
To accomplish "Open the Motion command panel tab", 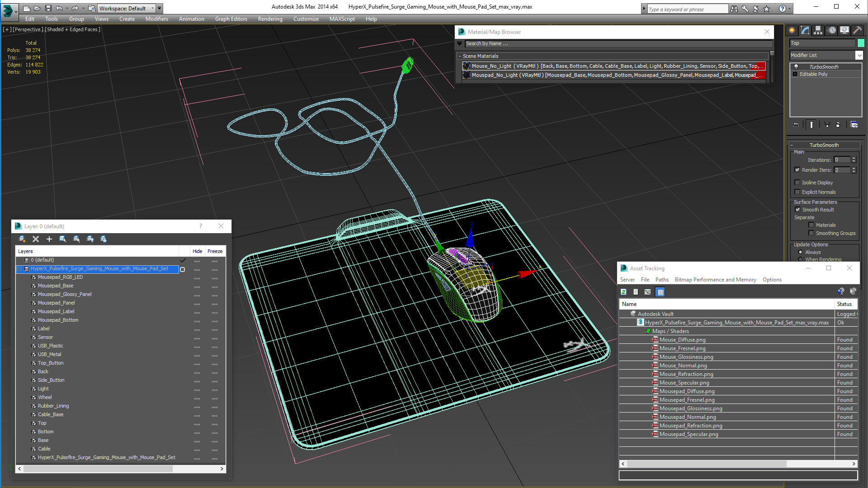I will [x=832, y=30].
